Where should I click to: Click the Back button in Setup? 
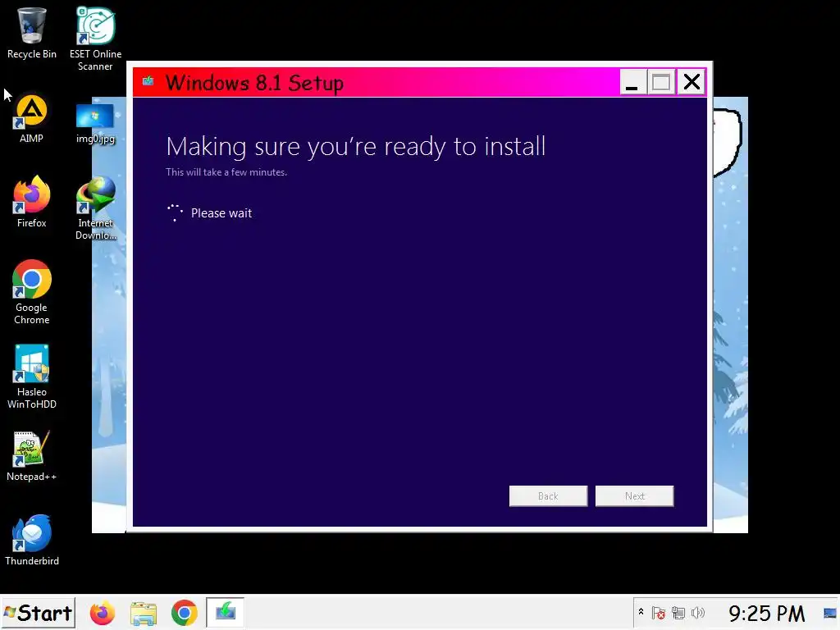click(x=548, y=496)
